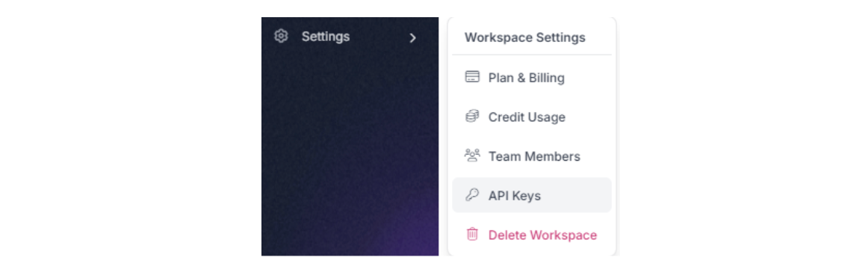This screenshot has height=278, width=868.
Task: Click the pink trash can icon
Action: click(472, 234)
